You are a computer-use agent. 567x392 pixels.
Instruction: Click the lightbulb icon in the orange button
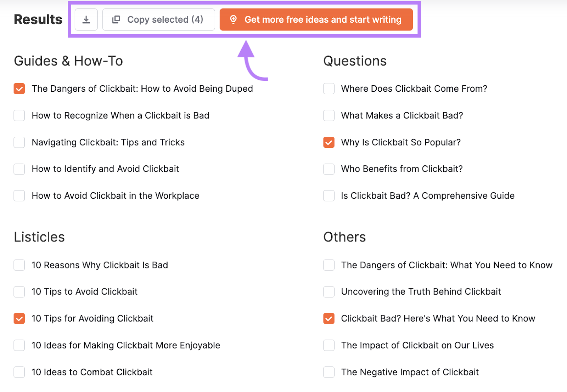tap(234, 19)
